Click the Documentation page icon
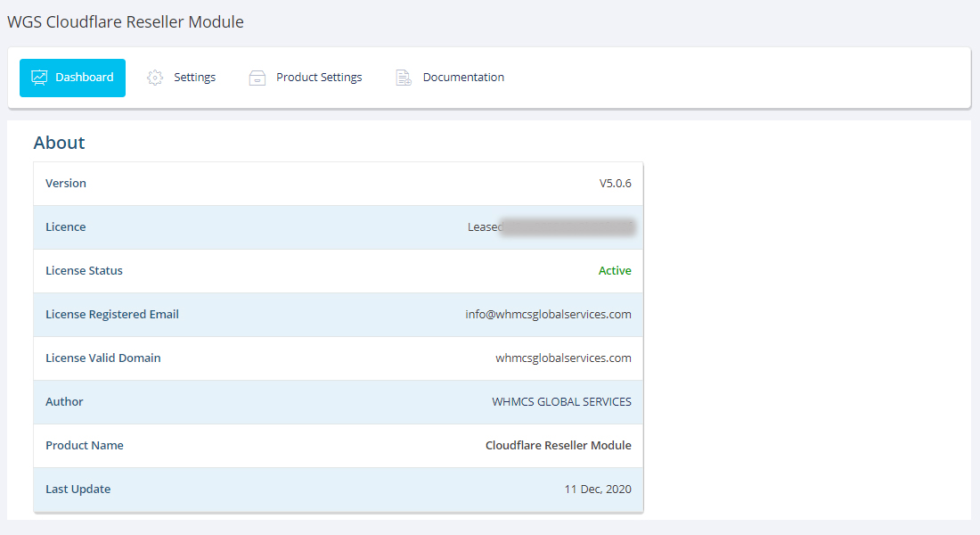 coord(404,78)
